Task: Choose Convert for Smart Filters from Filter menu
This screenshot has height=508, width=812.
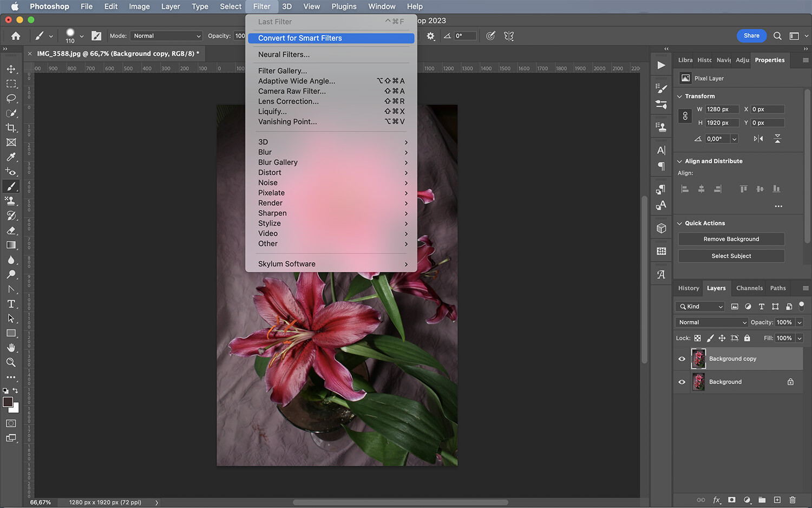Action: tap(300, 38)
